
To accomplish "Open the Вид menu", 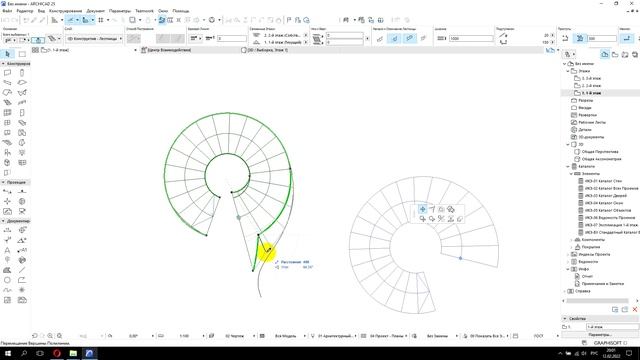I will [x=41, y=11].
